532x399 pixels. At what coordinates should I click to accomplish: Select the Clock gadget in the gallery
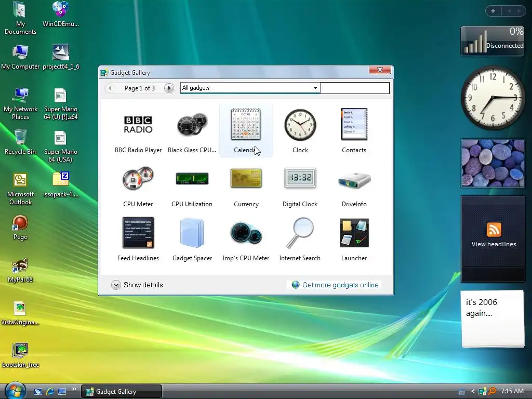click(x=300, y=131)
